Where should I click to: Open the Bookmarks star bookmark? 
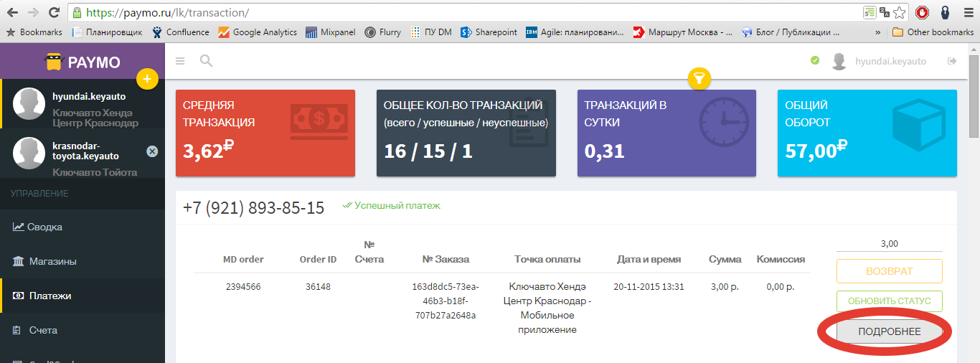34,32
